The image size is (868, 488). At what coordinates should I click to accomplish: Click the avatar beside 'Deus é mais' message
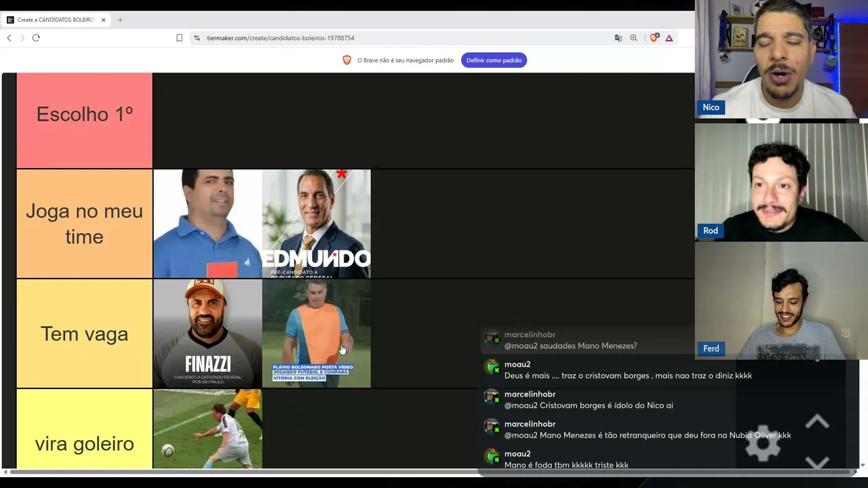[x=492, y=367]
